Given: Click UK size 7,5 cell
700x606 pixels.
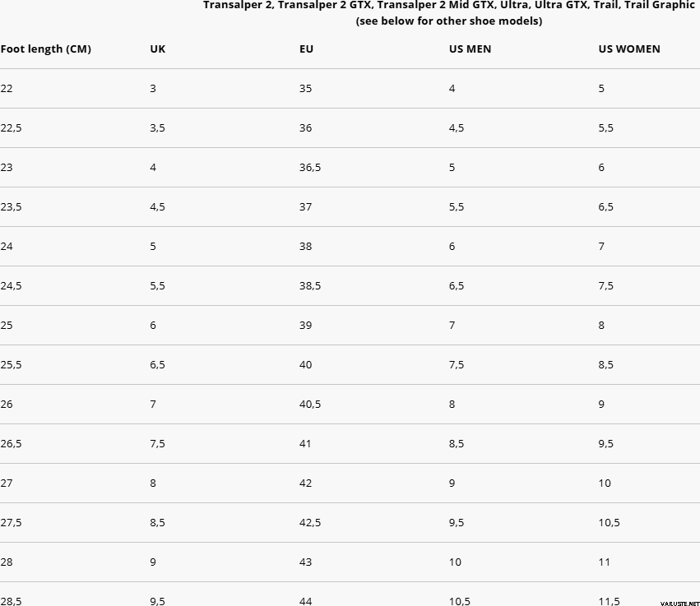Looking at the screenshot, I should pyautogui.click(x=158, y=443).
